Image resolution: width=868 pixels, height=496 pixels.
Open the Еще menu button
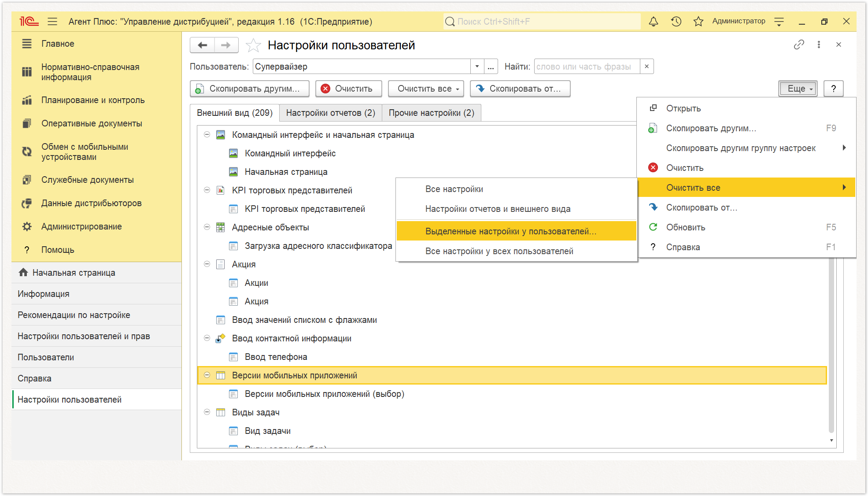[x=798, y=89]
